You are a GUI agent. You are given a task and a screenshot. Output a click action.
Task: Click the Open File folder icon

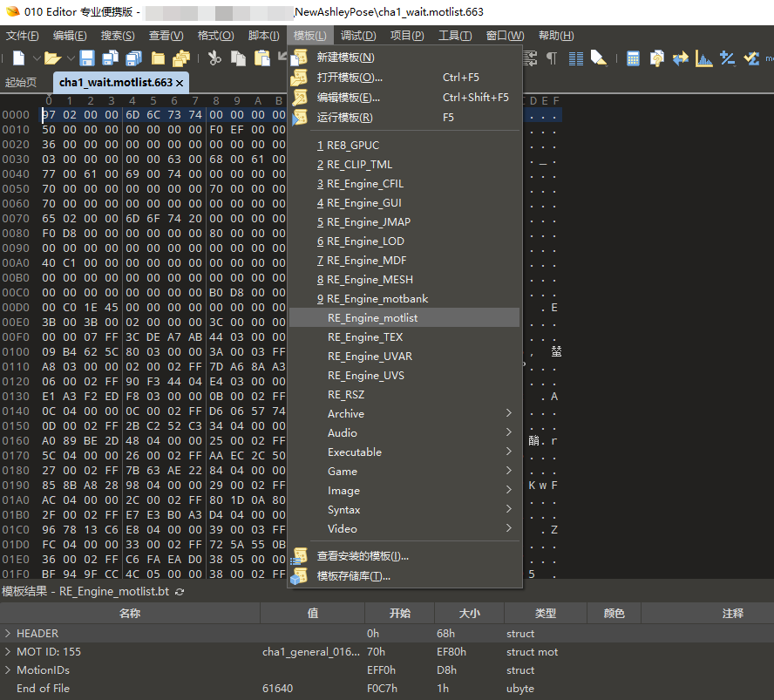52,58
